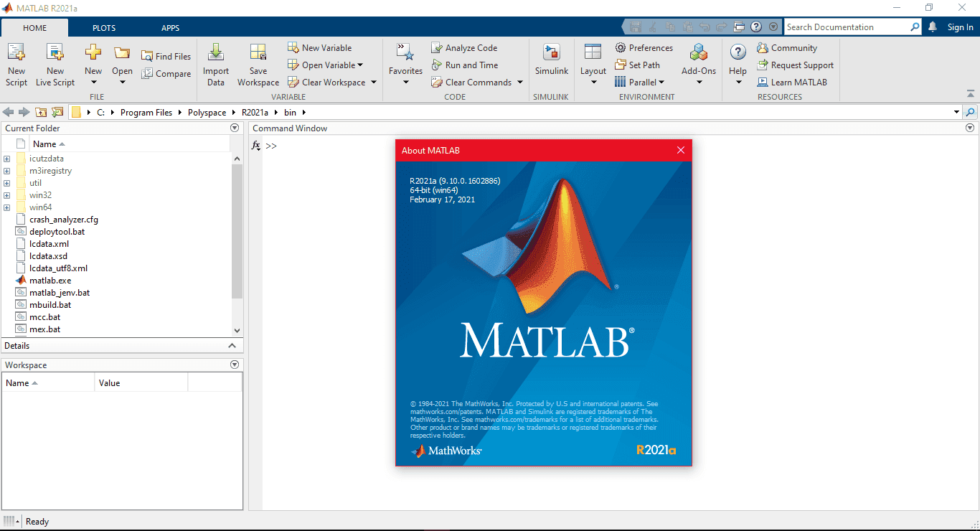Expand the m3iregistry folder node
Screen dimensions: 980x531
tap(6, 171)
